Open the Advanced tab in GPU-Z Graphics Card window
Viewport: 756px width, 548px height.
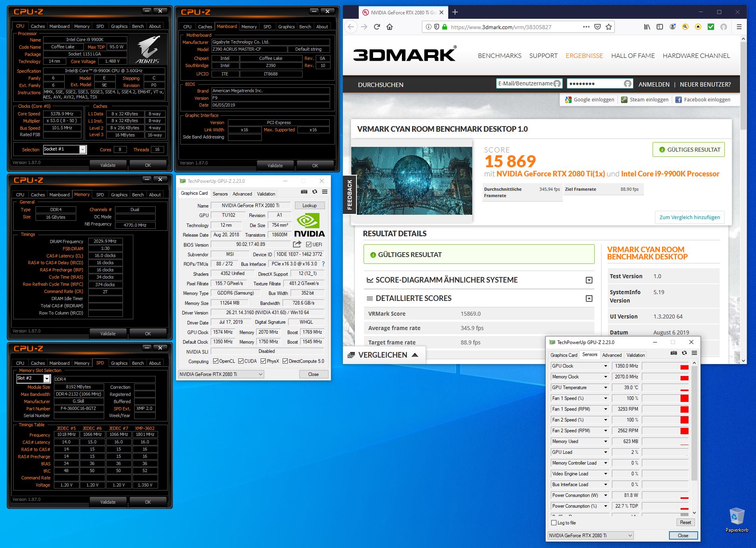242,194
